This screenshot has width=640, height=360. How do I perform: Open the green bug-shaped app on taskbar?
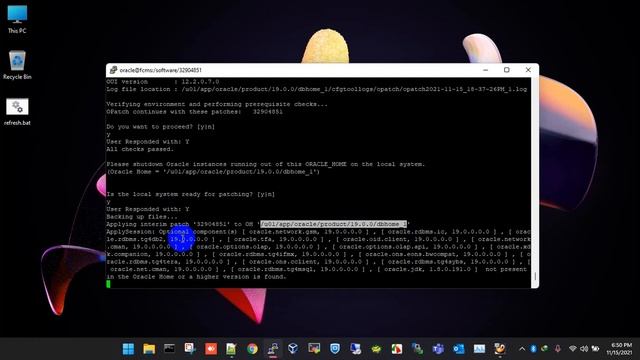376,349
